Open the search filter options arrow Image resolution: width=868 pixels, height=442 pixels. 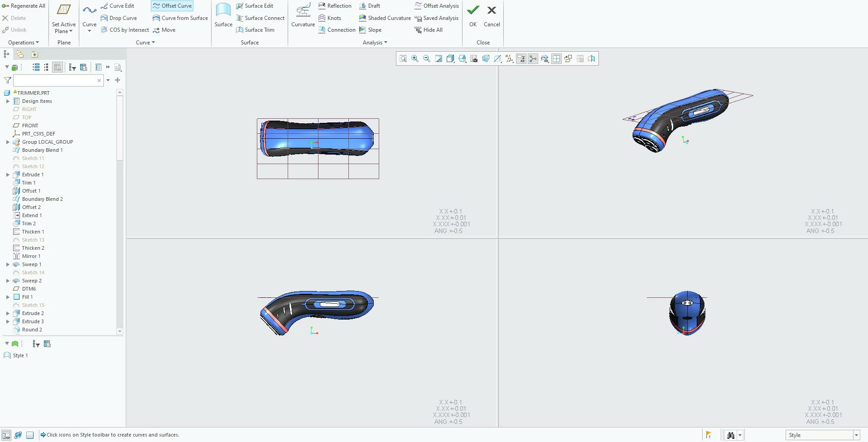[x=108, y=80]
